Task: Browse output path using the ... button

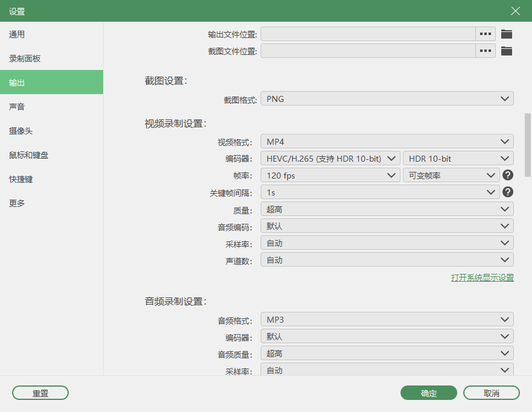Action: tap(485, 34)
